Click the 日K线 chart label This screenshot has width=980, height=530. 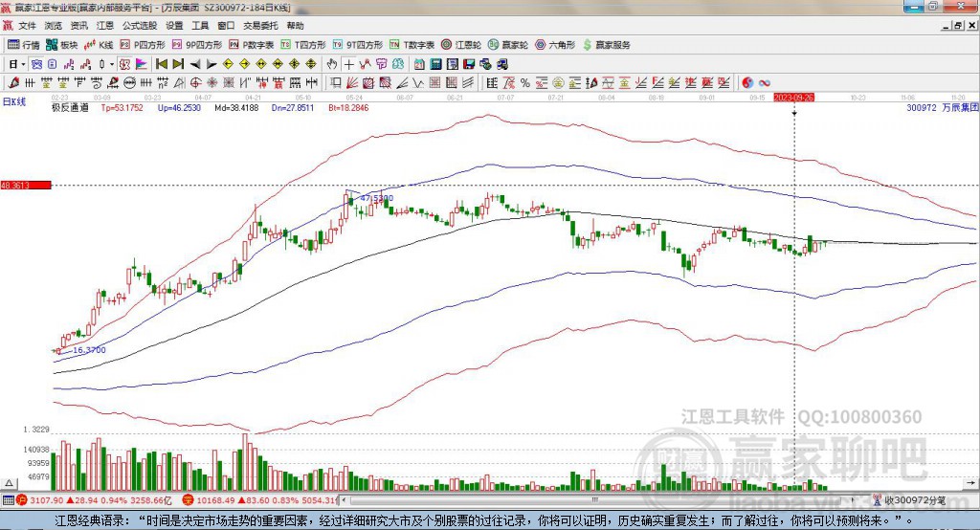pyautogui.click(x=13, y=101)
